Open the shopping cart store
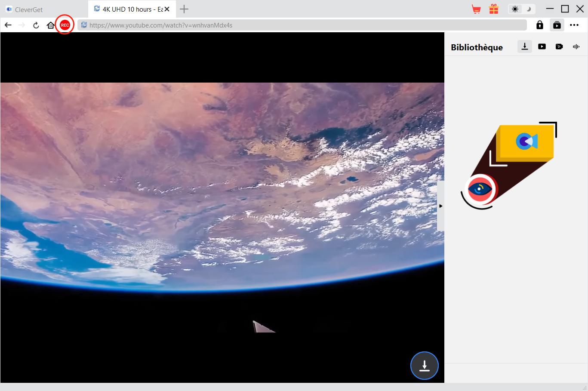588x391 pixels. pyautogui.click(x=476, y=9)
